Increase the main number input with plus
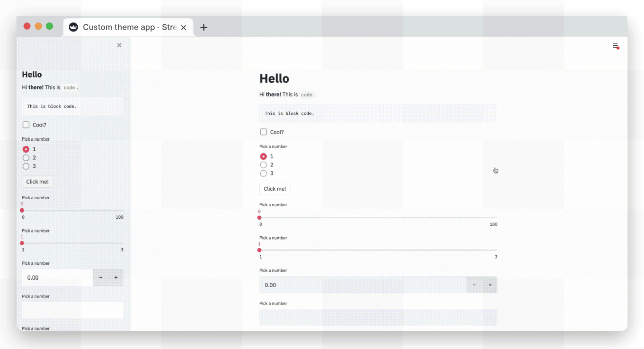The width and height of the screenshot is (644, 349). (490, 285)
